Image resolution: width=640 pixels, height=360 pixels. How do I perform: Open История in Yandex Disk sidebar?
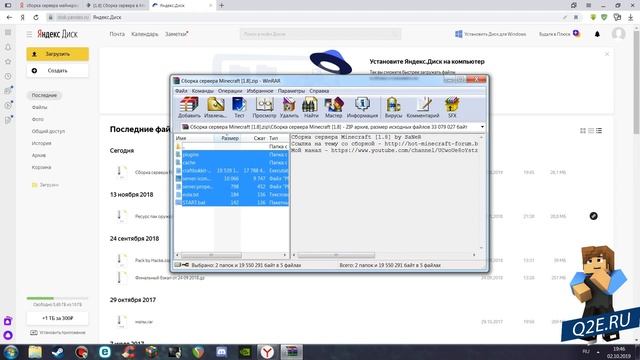[42, 143]
